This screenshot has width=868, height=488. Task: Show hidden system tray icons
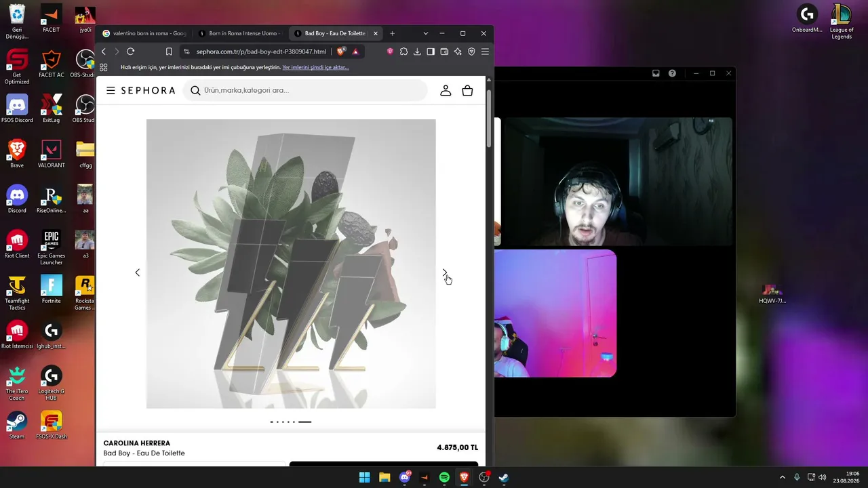[x=782, y=477]
